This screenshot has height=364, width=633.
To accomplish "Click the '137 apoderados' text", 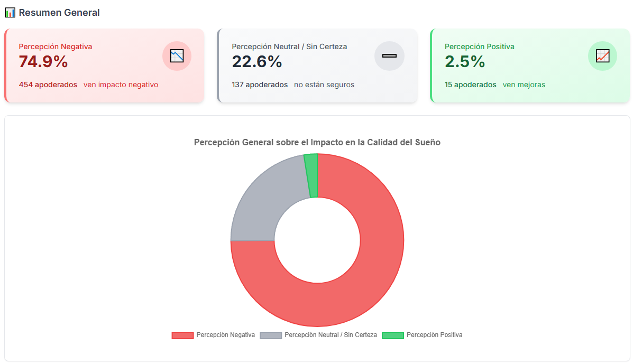I will coord(260,85).
